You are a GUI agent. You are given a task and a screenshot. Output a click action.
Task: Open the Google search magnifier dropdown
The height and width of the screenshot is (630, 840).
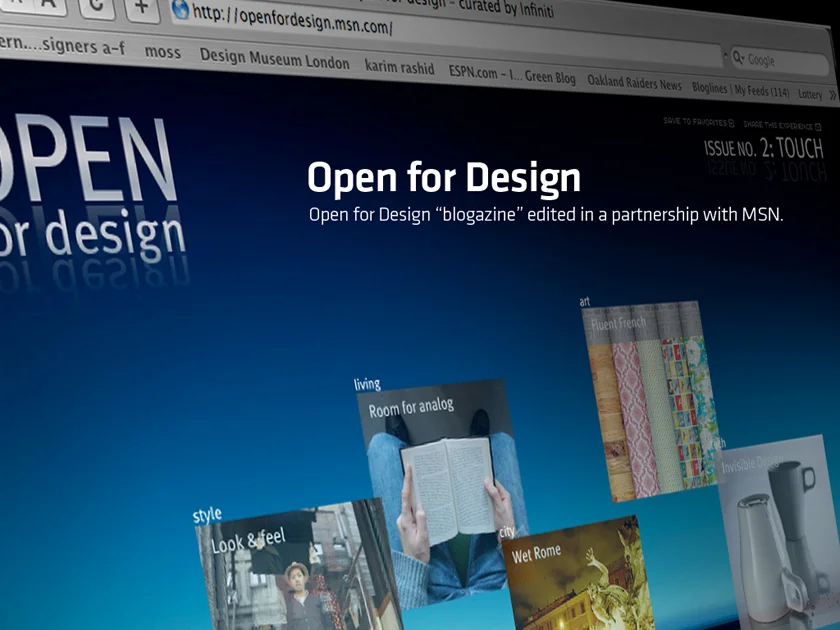[739, 57]
